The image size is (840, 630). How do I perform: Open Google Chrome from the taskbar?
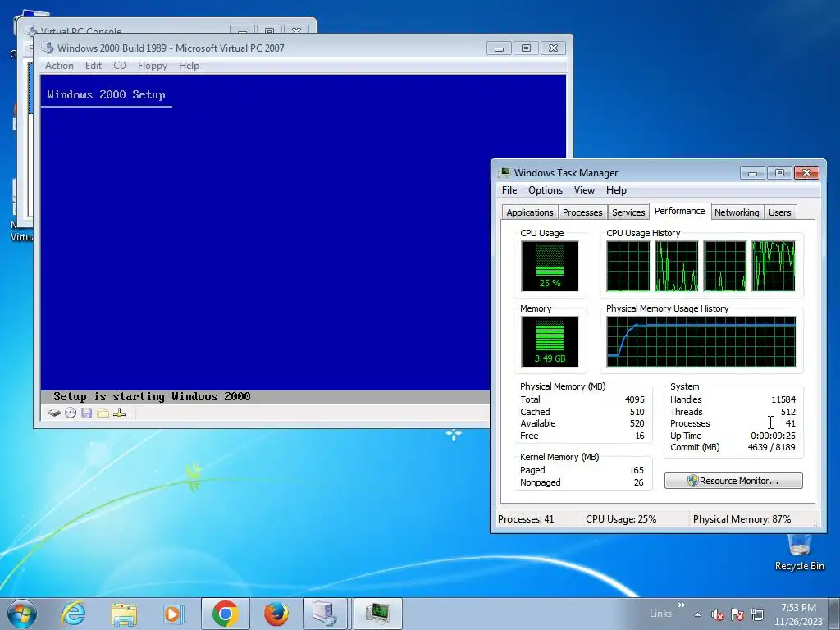pyautogui.click(x=225, y=614)
